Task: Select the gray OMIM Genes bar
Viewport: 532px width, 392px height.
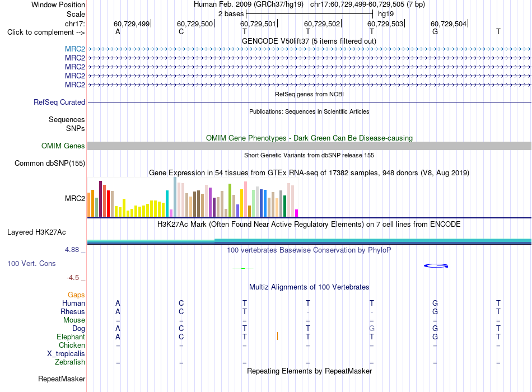Action: click(309, 146)
